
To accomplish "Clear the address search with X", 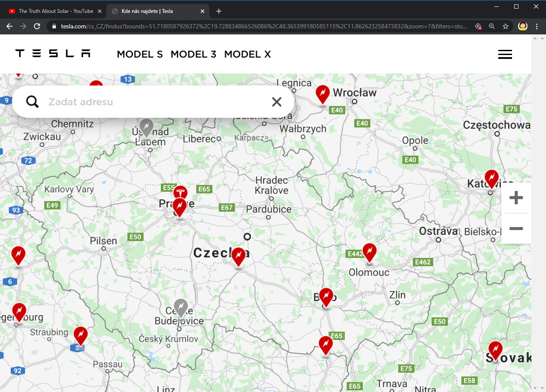I will coord(276,102).
